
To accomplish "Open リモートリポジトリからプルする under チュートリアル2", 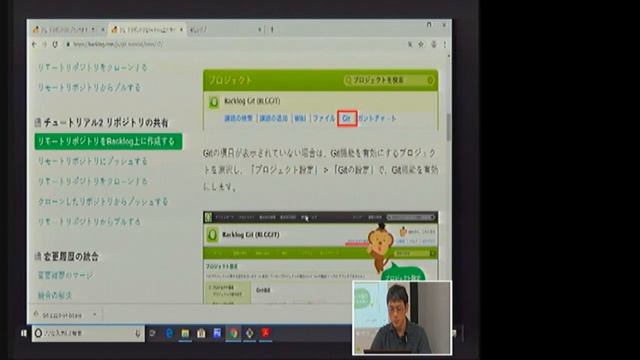I will click(x=89, y=222).
